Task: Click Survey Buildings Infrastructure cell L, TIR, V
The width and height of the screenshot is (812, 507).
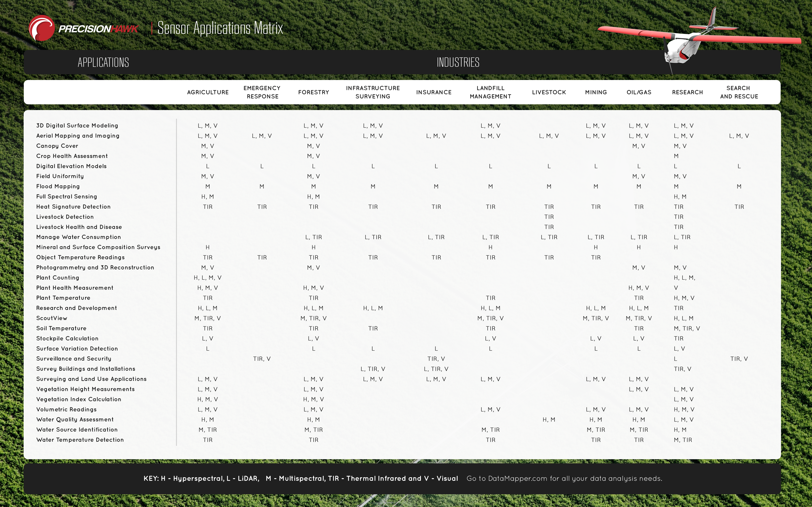Action: point(373,369)
